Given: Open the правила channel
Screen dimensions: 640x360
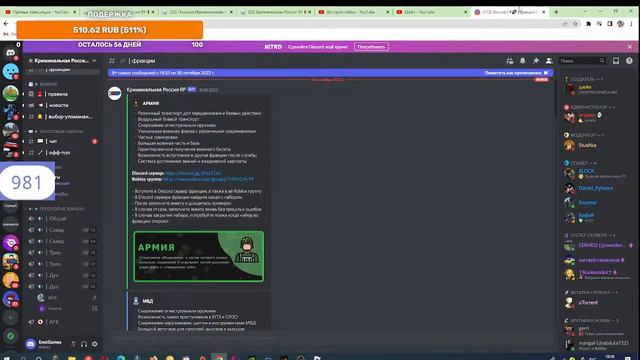Looking at the screenshot, I should point(62,94).
